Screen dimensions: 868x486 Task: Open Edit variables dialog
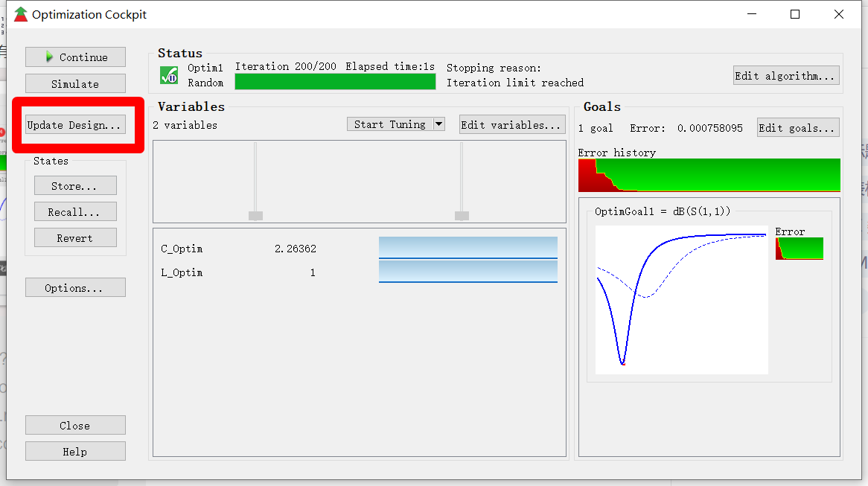512,124
